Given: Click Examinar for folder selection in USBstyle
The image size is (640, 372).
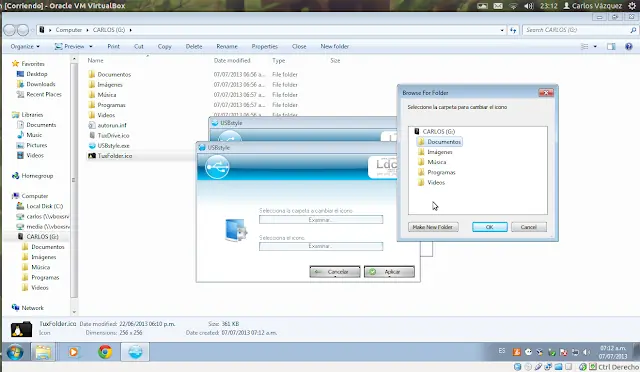Looking at the screenshot, I should pos(321,220).
